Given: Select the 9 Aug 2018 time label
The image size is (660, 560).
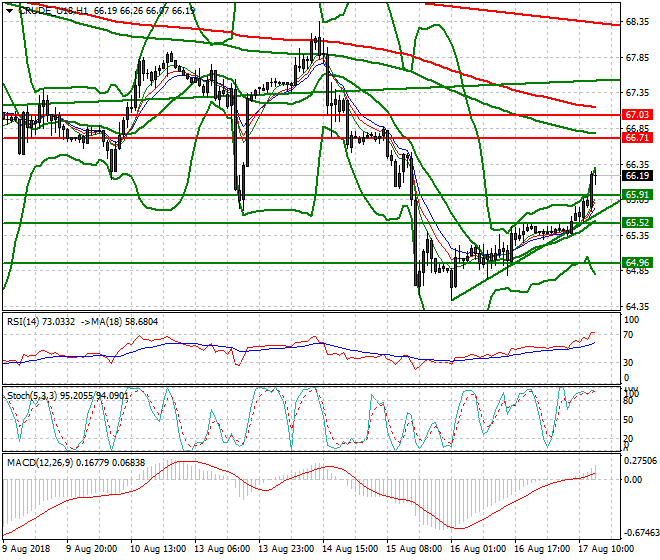Looking at the screenshot, I should pos(26,549).
